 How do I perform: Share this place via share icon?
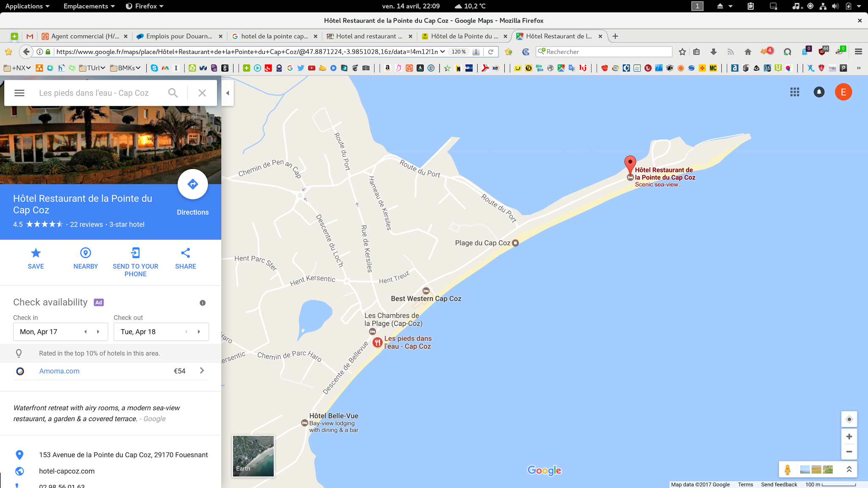tap(185, 253)
